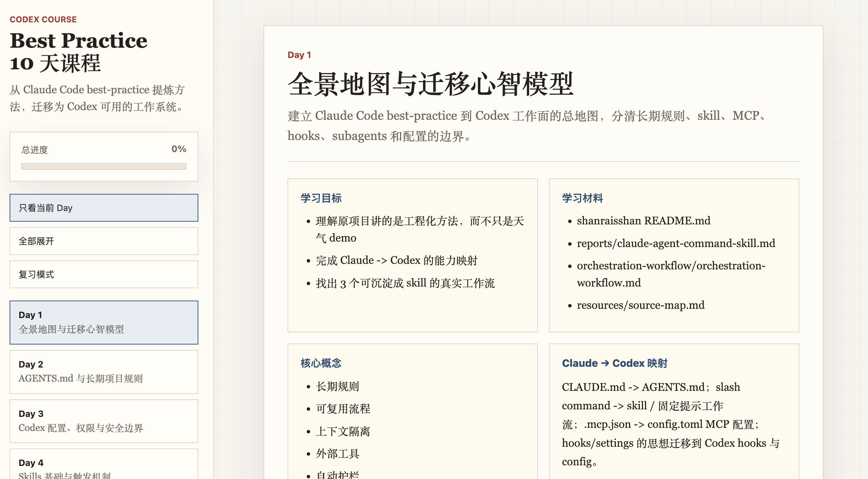Open Day 3 Codex 配置、权限与安全边界
The width and height of the screenshot is (868, 479).
pyautogui.click(x=104, y=421)
